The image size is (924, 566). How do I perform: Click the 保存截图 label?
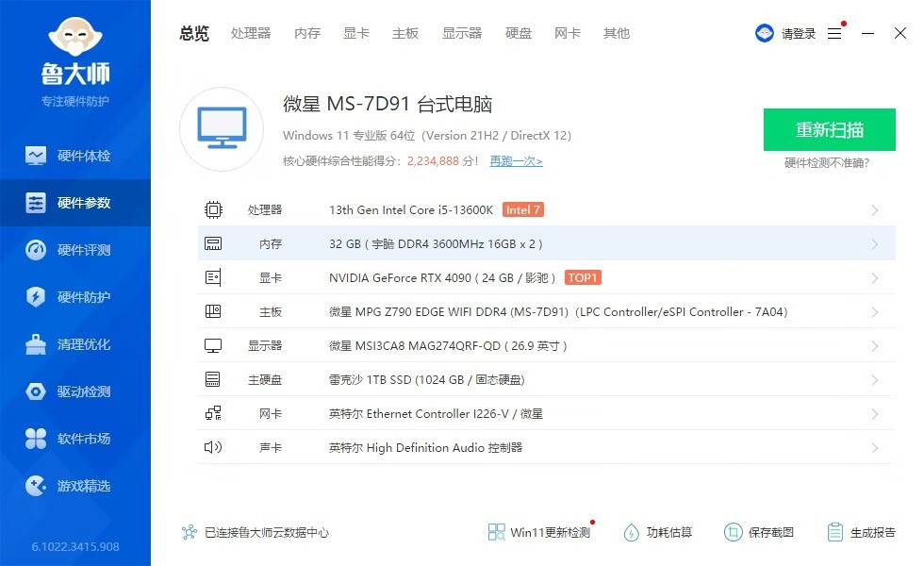click(771, 532)
